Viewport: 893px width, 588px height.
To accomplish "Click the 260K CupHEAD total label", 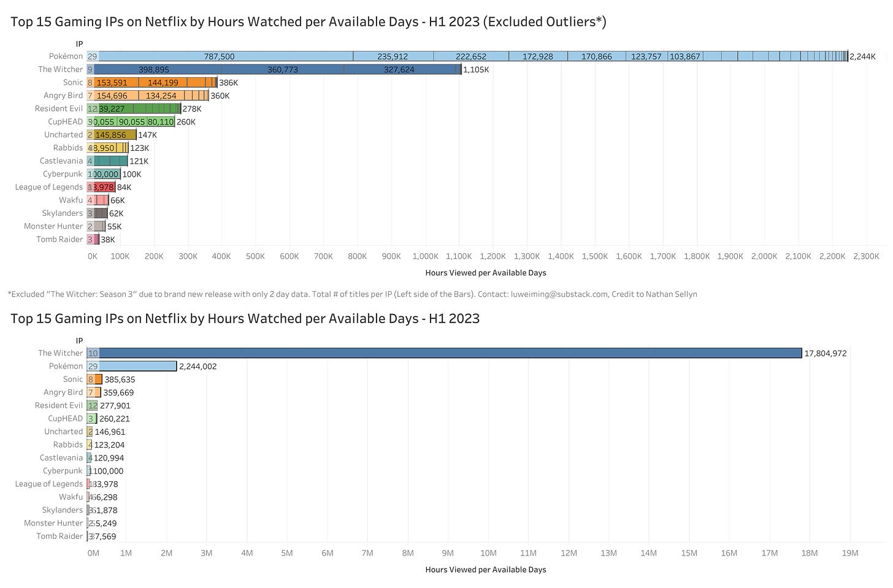I will tap(186, 122).
